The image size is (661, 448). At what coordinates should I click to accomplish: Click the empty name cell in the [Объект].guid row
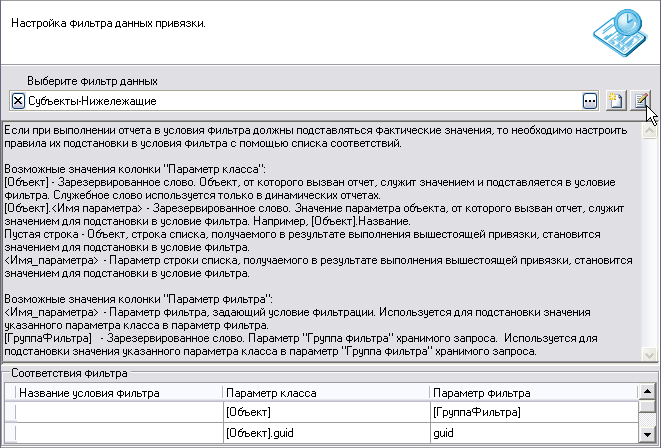pyautogui.click(x=119, y=433)
